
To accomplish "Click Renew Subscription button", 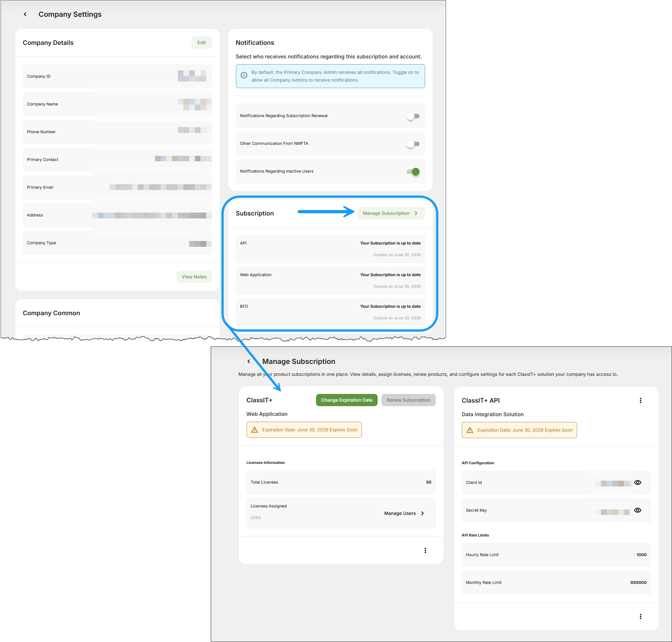I will pyautogui.click(x=408, y=400).
